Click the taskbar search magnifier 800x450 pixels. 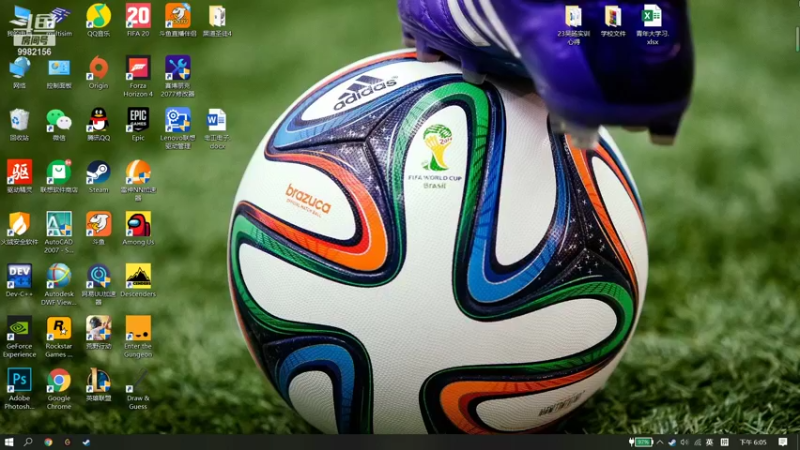[x=28, y=442]
